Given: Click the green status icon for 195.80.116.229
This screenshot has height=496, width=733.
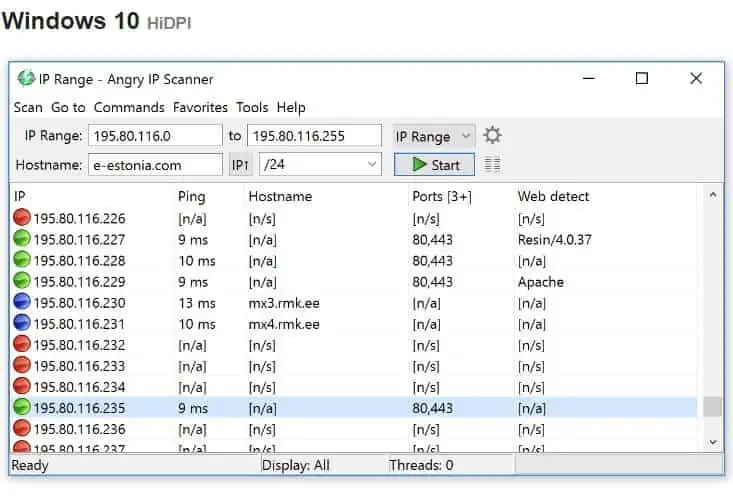Looking at the screenshot, I should point(22,280).
